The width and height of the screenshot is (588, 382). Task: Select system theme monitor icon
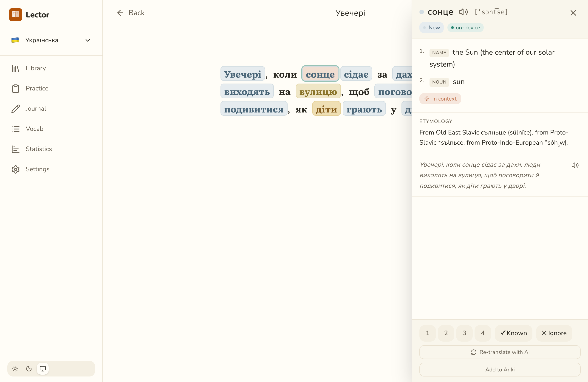click(43, 369)
